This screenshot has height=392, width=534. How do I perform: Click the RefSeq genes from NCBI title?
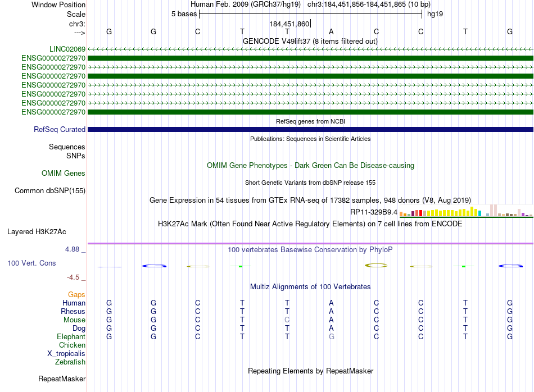point(310,121)
